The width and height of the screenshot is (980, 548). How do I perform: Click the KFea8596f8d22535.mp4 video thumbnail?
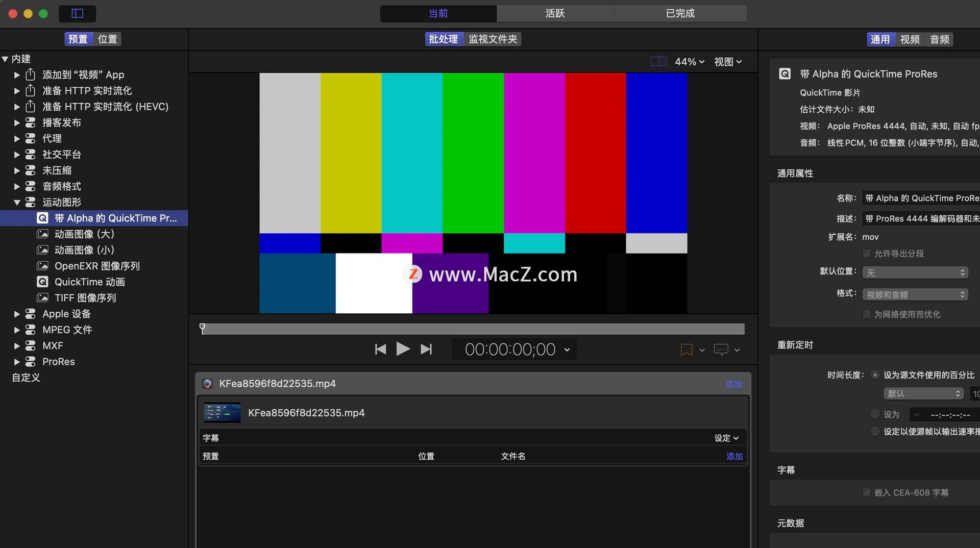(222, 412)
